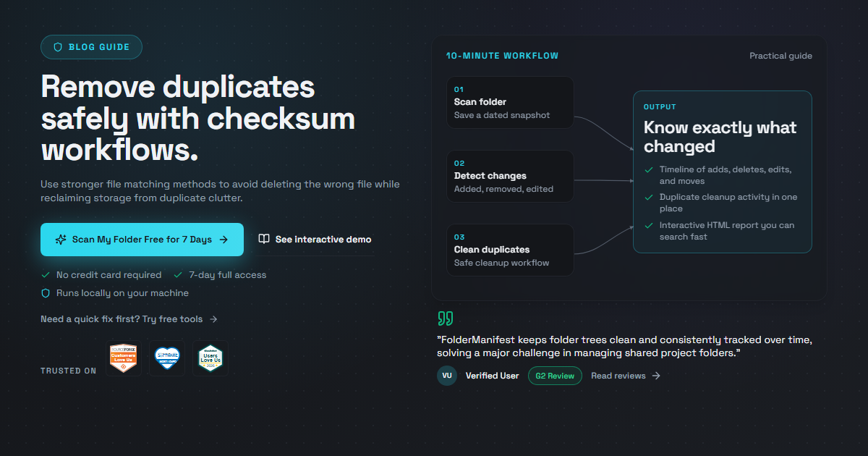This screenshot has width=868, height=456.
Task: Click the VU avatar circle
Action: (447, 376)
